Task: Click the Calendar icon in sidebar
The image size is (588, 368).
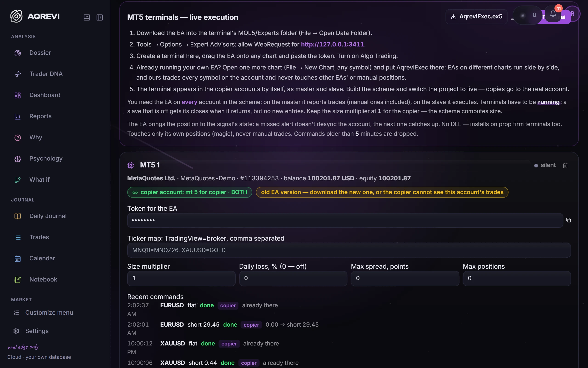Action: tap(17, 259)
